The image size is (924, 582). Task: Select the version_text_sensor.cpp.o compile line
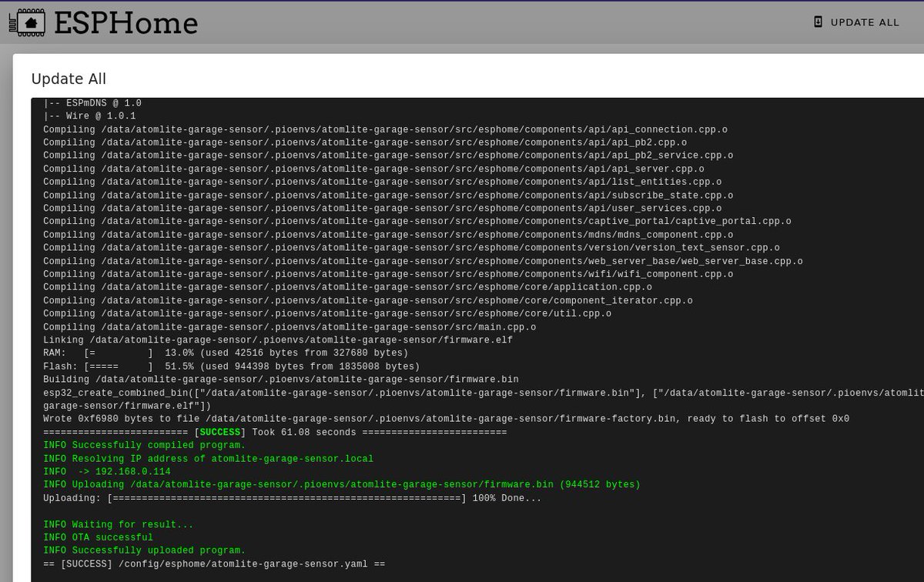[x=411, y=248]
